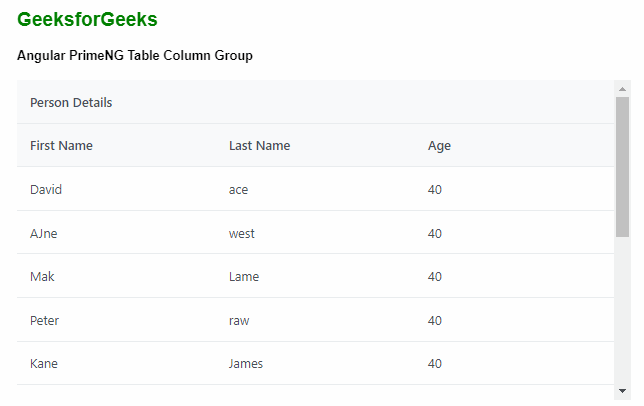Click the scrollbar down arrow
The image size is (644, 406).
622,391
